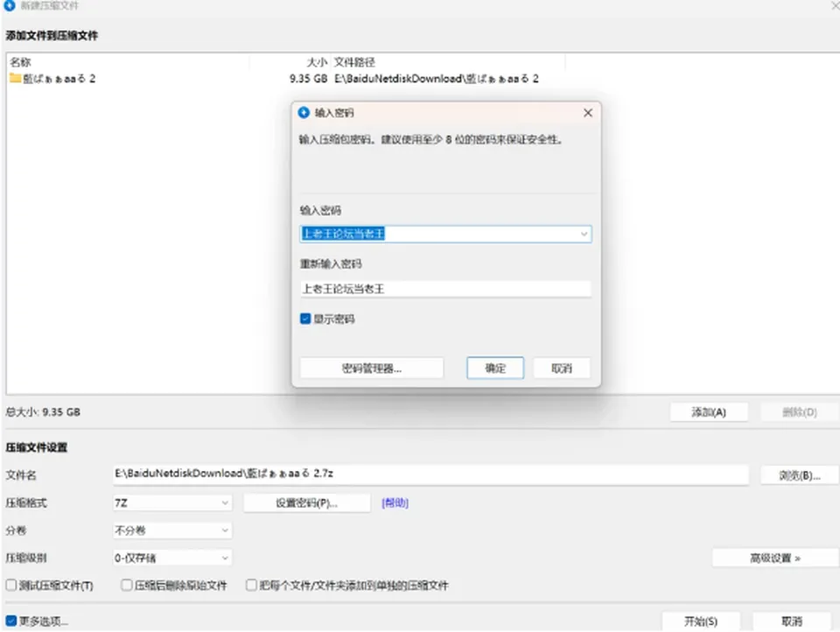Click the password dialog app logo icon
Screen dimensions: 840x632
point(304,113)
